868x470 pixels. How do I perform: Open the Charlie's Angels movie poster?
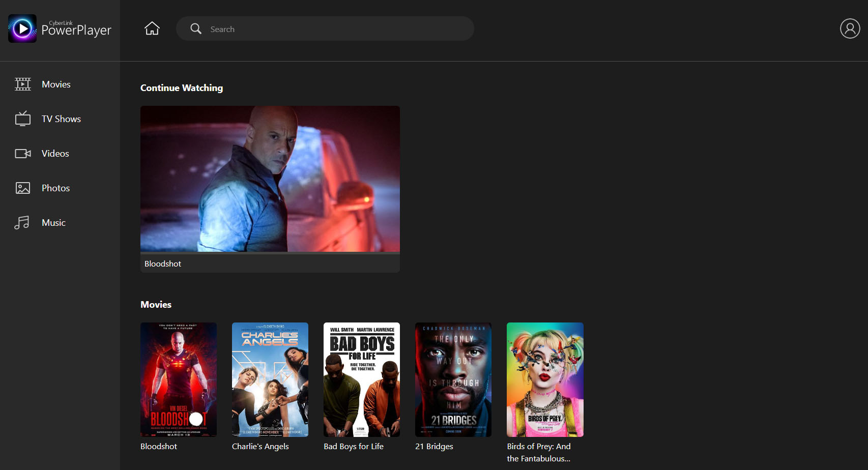pos(270,379)
